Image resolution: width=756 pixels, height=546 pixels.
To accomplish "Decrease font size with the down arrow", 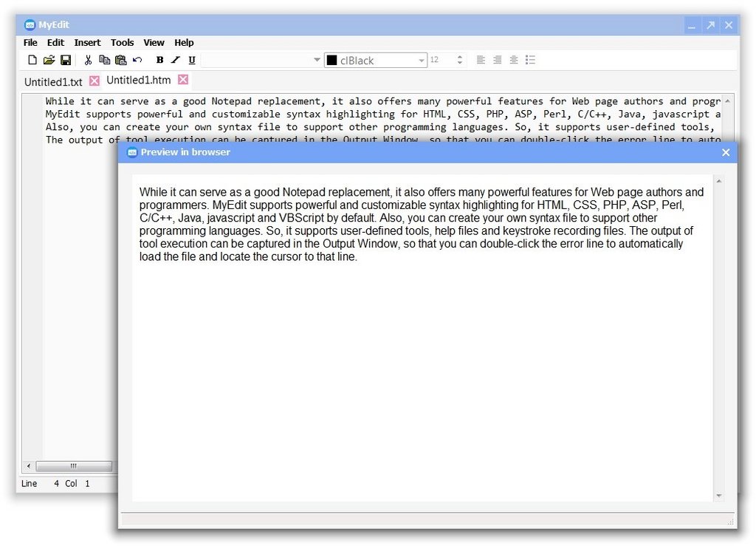I will point(460,64).
